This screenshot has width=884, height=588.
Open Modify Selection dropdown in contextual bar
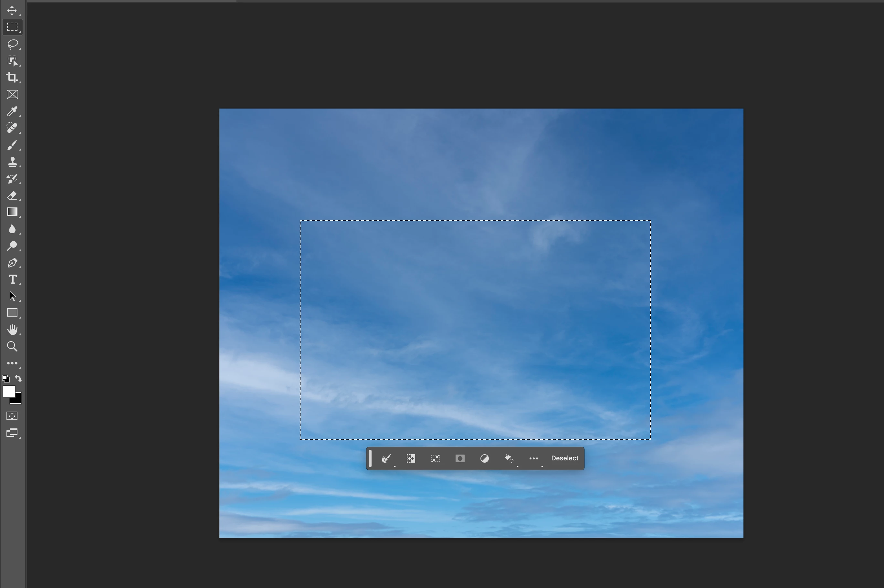(387, 458)
